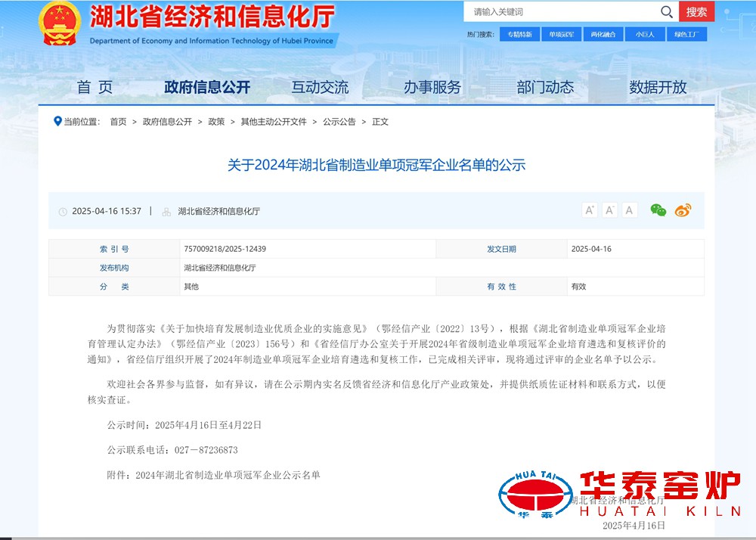Open the hot search tag 绿色工厂

[686, 34]
